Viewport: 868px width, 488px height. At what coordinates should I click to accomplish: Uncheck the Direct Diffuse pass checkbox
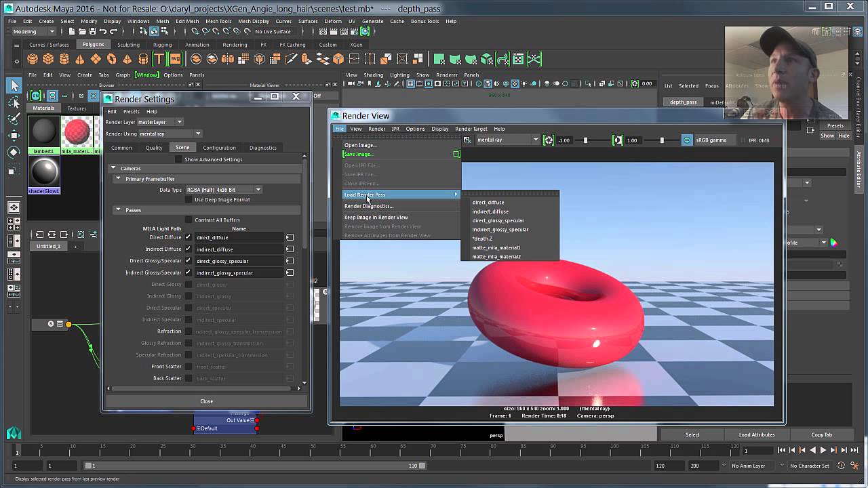coord(188,237)
